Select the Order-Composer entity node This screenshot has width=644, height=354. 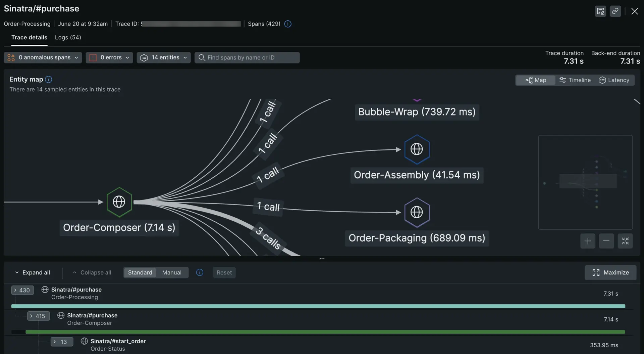[119, 202]
